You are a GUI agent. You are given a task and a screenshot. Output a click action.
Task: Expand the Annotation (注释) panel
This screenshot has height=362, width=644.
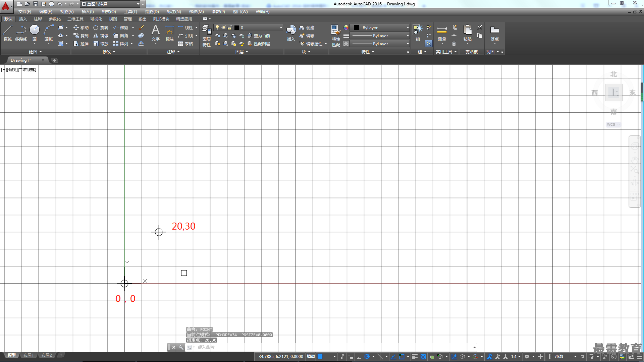tap(173, 52)
